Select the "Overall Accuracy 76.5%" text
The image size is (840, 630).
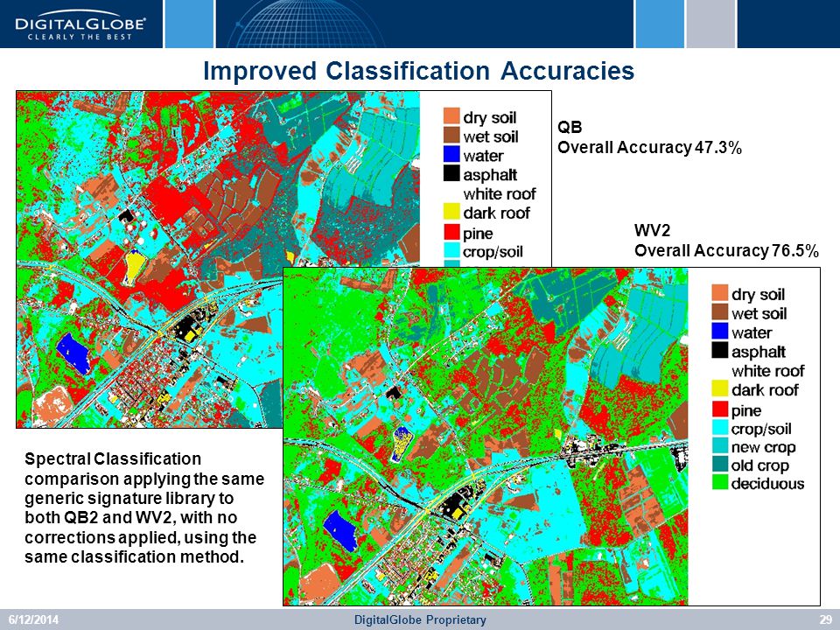(727, 250)
